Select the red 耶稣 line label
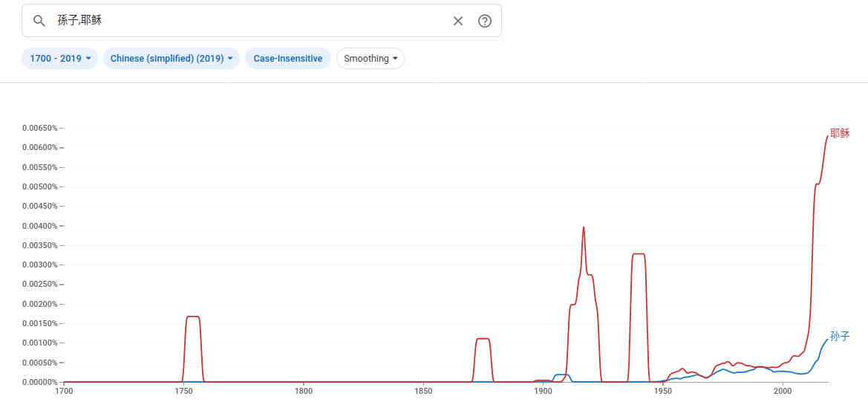Viewport: 868px width, 402px height. pos(840,134)
